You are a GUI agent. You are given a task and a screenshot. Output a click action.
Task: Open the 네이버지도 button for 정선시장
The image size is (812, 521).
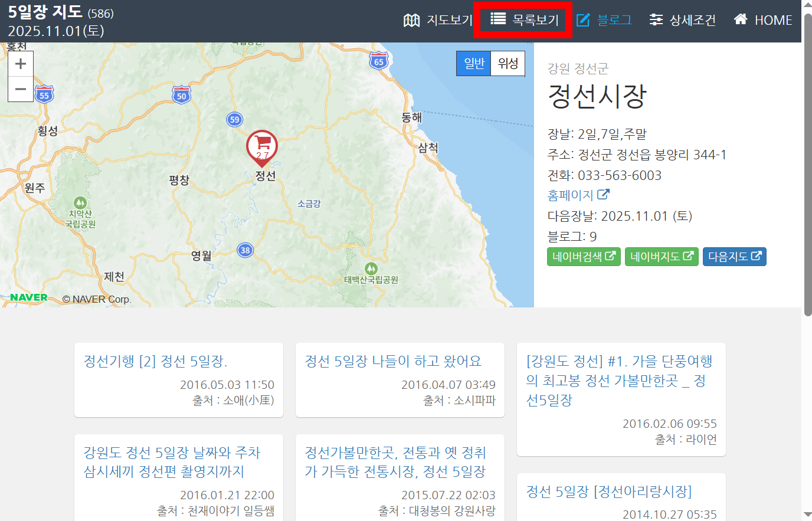click(662, 257)
